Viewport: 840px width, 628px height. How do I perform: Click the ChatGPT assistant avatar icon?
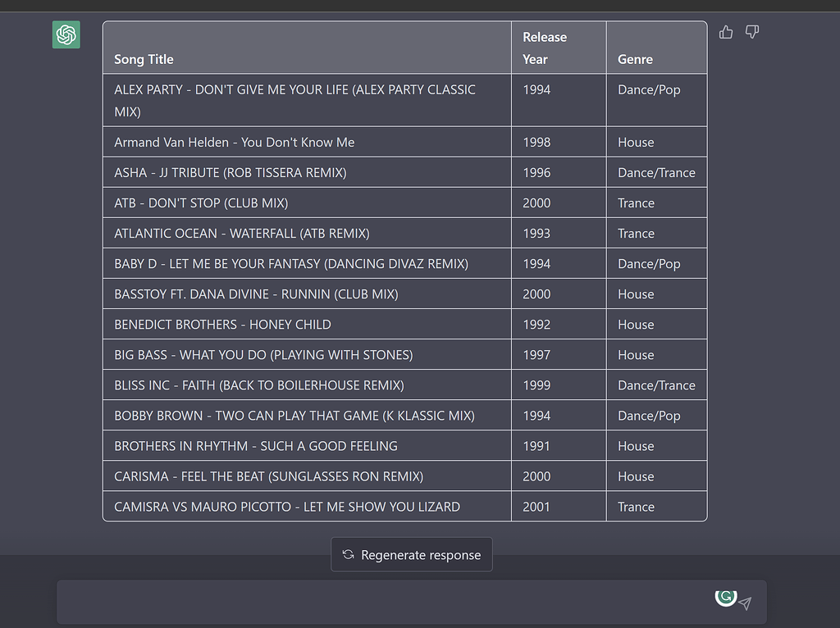66,34
